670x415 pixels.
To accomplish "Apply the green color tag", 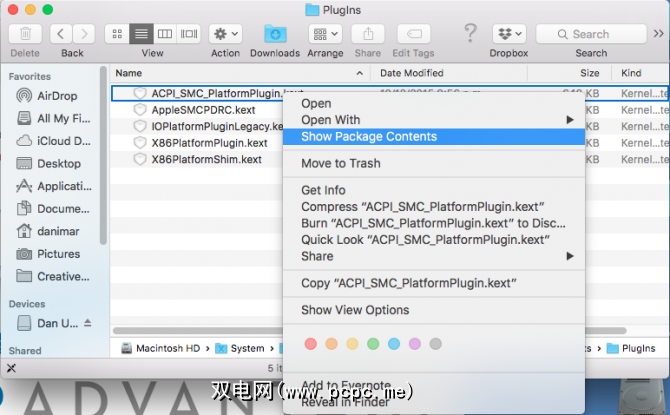I will pyautogui.click(x=373, y=344).
